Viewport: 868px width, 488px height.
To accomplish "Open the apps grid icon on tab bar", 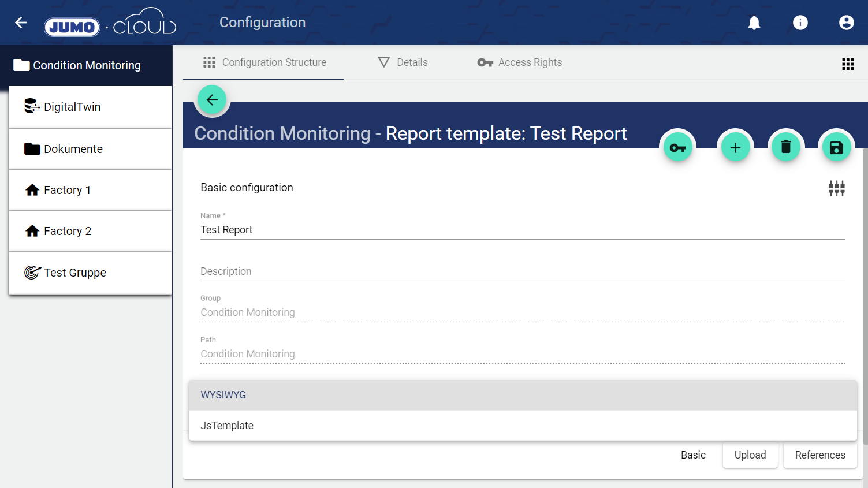I will pos(847,64).
